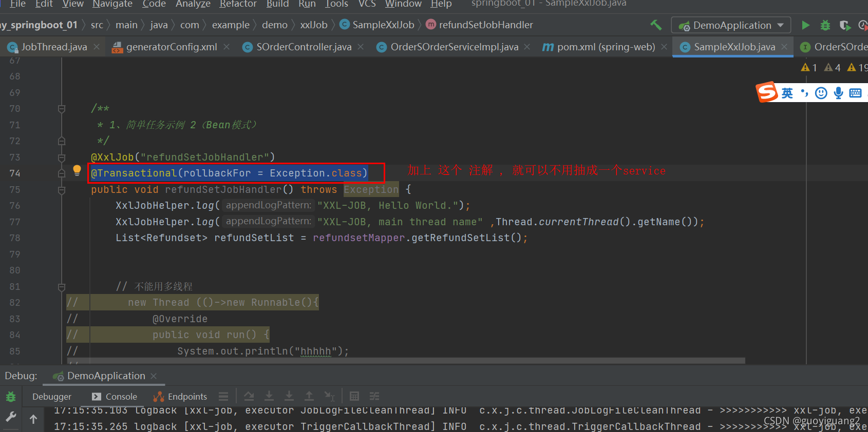Click the editor horizontal scrollbar
Screen dimensions: 868x432
[x=406, y=361]
